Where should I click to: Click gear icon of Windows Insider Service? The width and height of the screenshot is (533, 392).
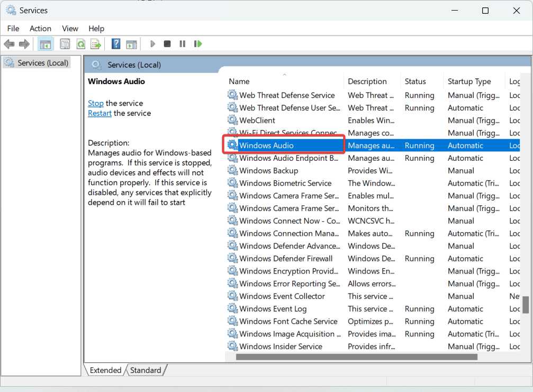(x=233, y=346)
